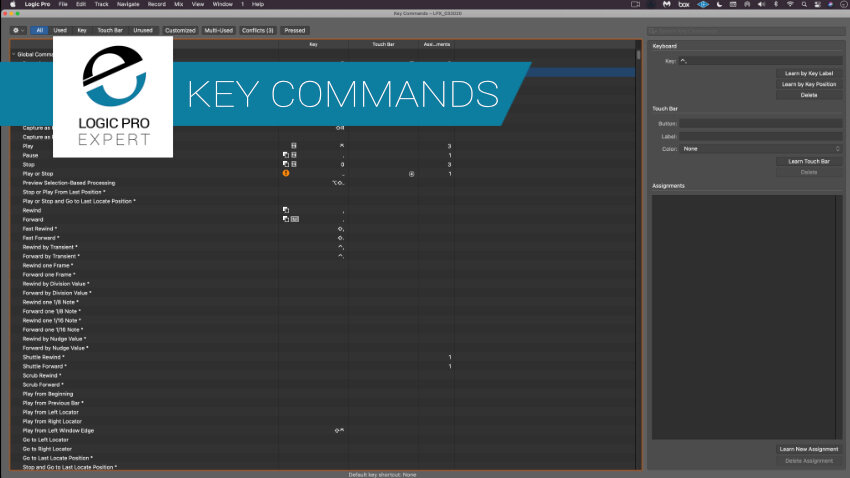The width and height of the screenshot is (850, 478).
Task: Click the Keyboard Key field
Action: tap(761, 61)
